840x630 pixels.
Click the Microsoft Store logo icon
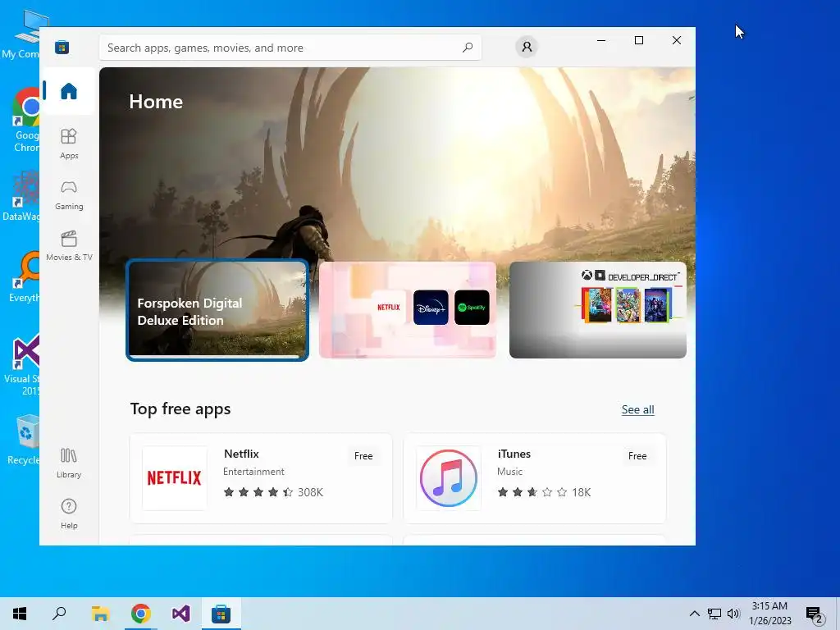(62, 48)
